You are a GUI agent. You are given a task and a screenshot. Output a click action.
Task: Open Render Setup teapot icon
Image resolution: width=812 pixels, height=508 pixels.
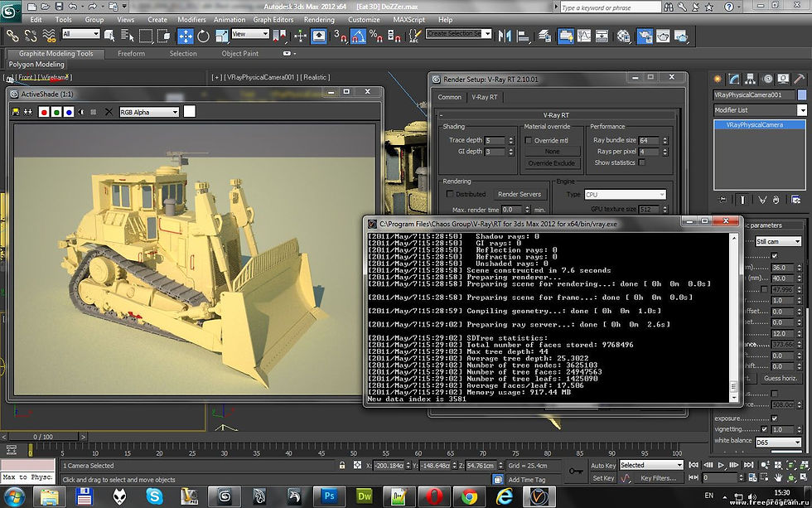point(645,36)
